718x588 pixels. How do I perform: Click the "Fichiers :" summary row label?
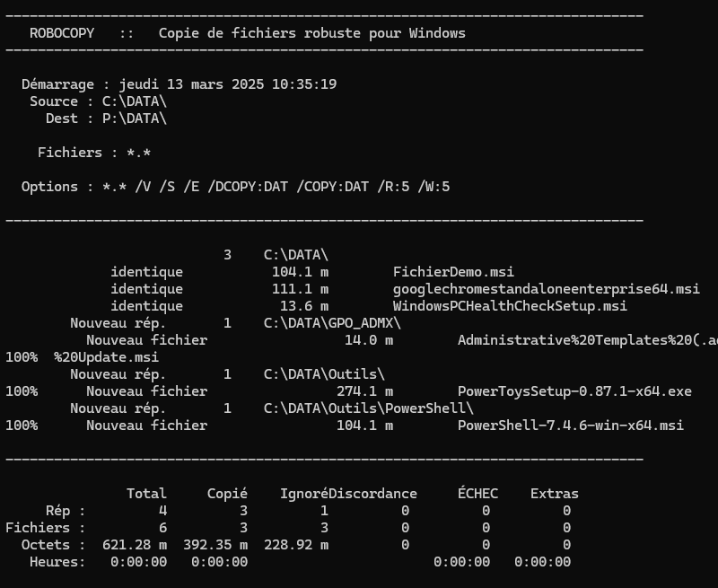[46, 528]
